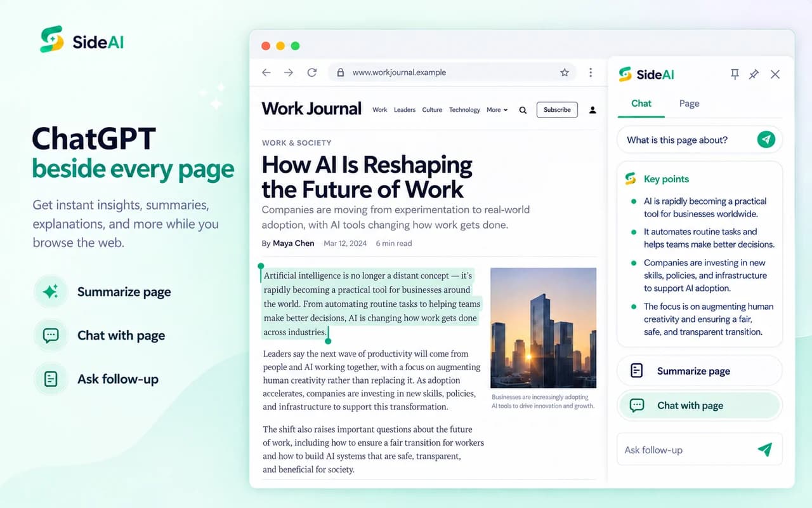Send the 'What is this page about?' query

pyautogui.click(x=766, y=140)
